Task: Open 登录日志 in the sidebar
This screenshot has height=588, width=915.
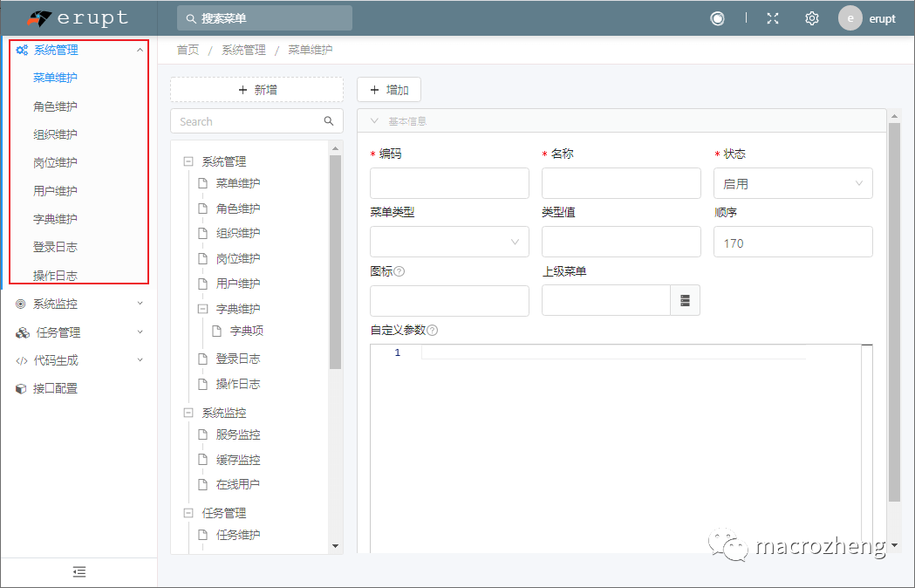Action: 55,247
